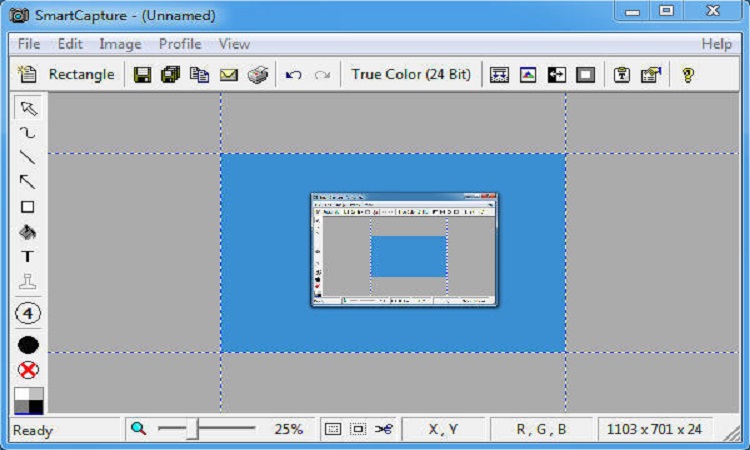
Task: Save the image with the floppy disk icon
Action: pos(142,75)
